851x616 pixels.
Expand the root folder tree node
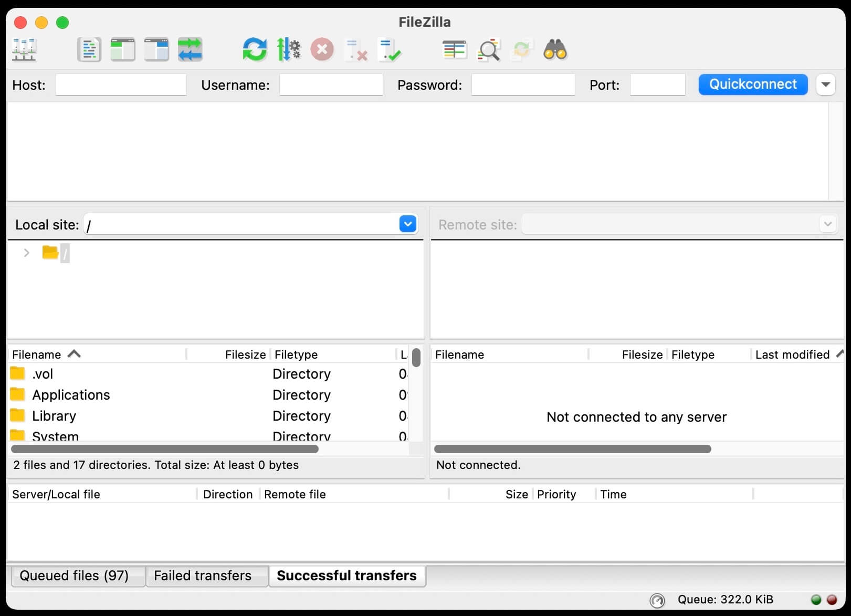click(x=26, y=253)
